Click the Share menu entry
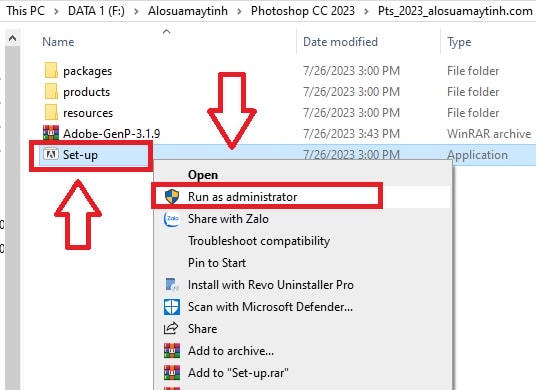The width and height of the screenshot is (538, 390). click(x=202, y=329)
